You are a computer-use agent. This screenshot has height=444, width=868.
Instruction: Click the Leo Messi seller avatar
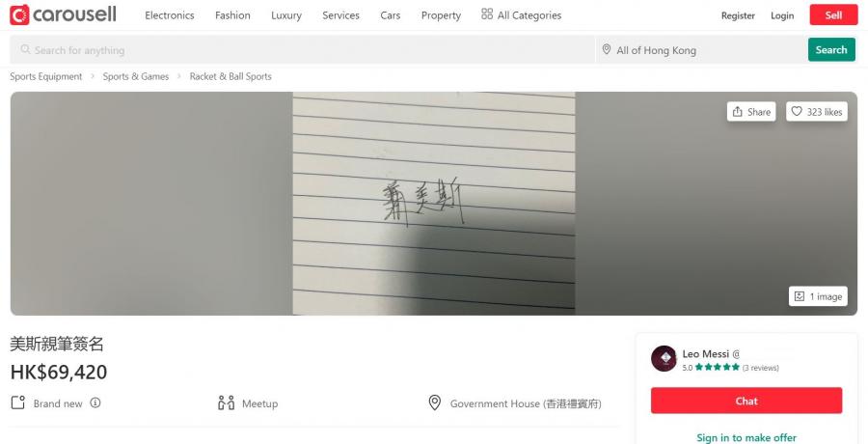[664, 359]
